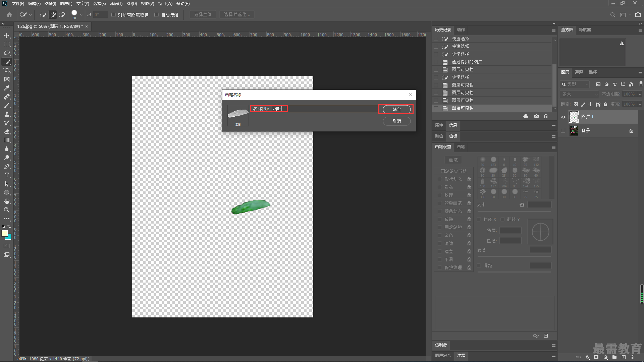Click the foreground color swatch
Screen dimensions: 644x362
tap(5, 233)
